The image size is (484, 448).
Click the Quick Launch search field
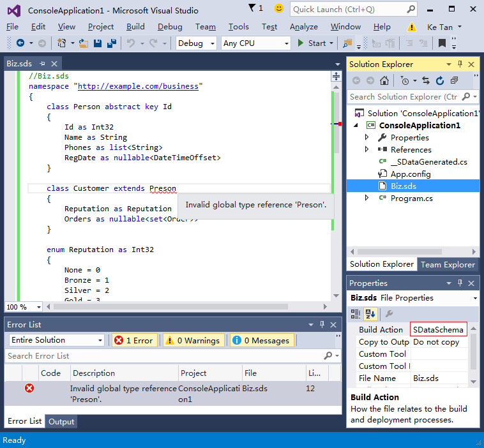[349, 10]
